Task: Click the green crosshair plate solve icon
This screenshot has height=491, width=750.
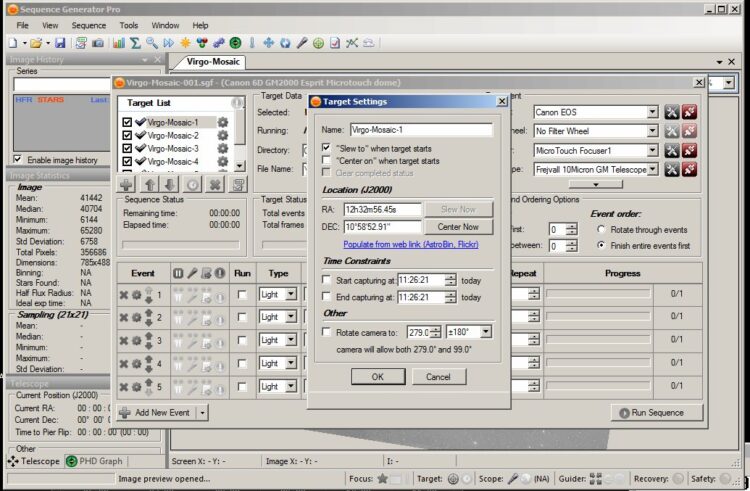Action: (x=318, y=43)
